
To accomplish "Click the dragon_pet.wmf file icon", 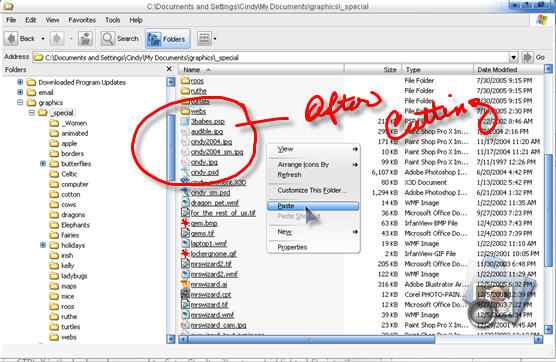I will pyautogui.click(x=185, y=203).
